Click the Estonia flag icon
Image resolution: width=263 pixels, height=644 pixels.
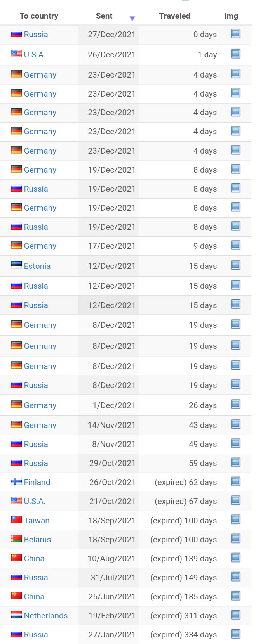[16, 265]
